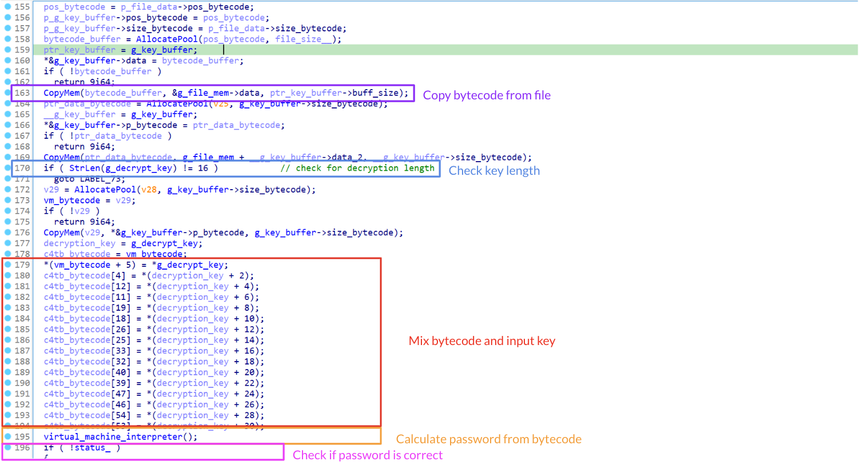Click the blue dot beside line 188
This screenshot has width=868, height=465.
click(8, 362)
